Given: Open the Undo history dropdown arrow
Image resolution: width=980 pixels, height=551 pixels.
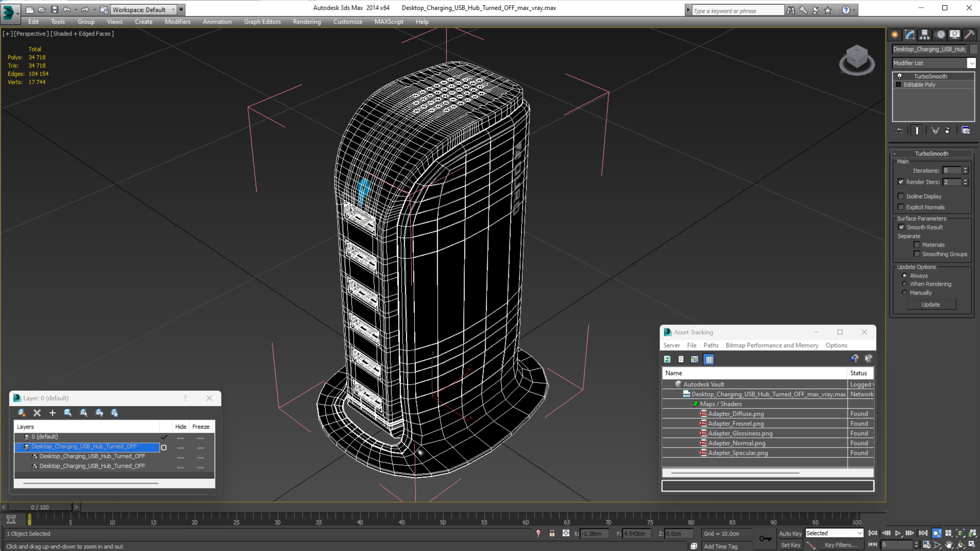Looking at the screenshot, I should [76, 10].
